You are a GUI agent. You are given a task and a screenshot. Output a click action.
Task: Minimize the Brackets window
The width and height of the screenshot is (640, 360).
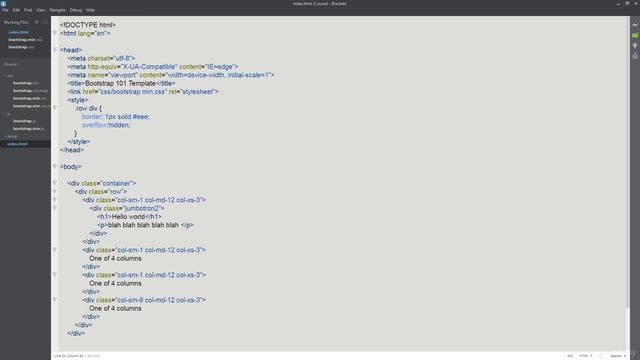pos(618,4)
